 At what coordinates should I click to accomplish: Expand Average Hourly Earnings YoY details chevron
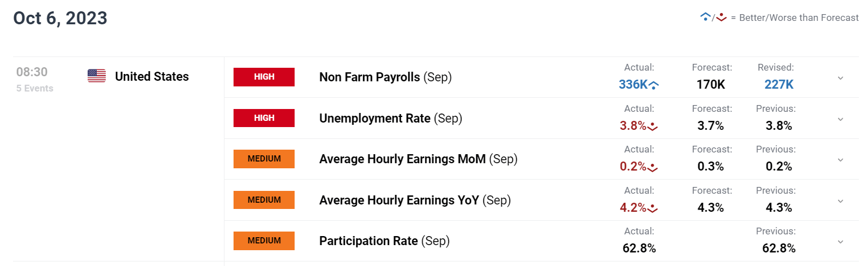840,200
